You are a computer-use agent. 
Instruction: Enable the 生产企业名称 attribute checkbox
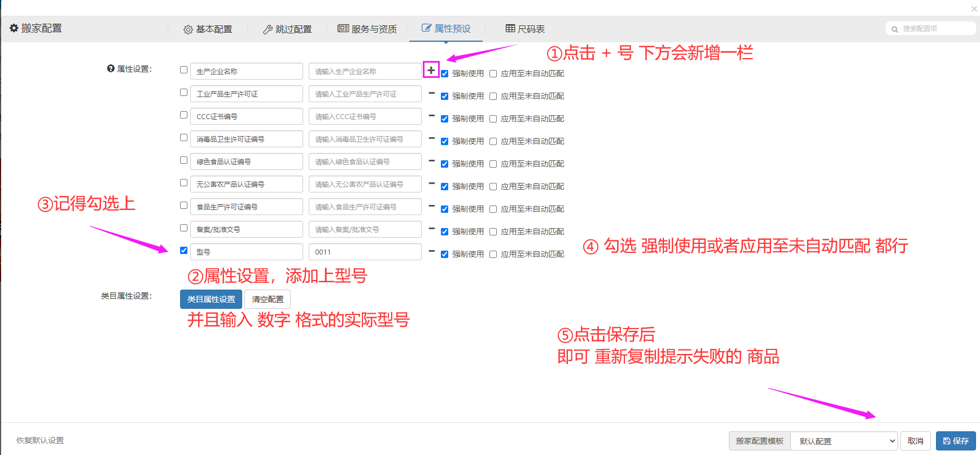(x=183, y=70)
